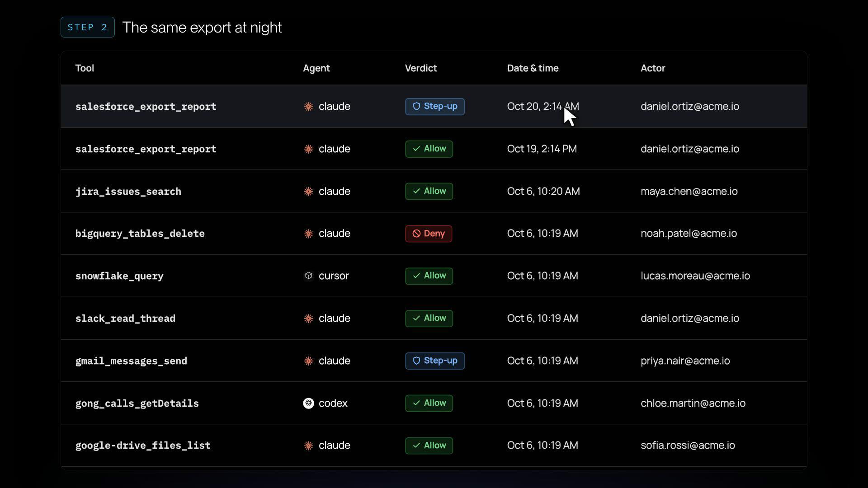Click the Allow badge for snowflake_query
Image resolution: width=868 pixels, height=488 pixels.
(429, 276)
